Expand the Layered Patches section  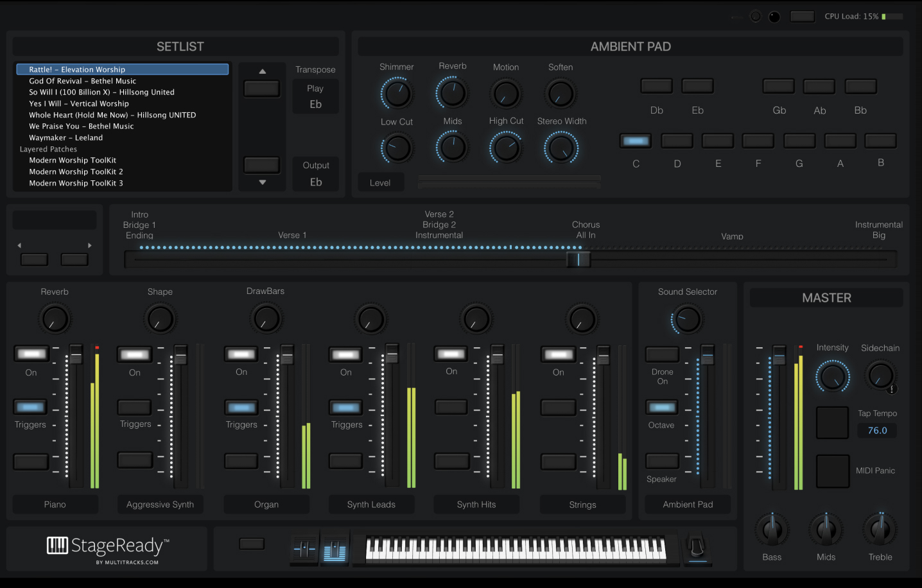click(x=48, y=149)
